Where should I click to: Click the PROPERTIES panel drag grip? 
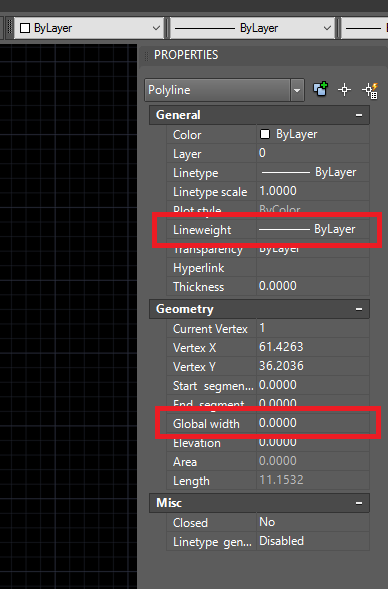tap(146, 56)
